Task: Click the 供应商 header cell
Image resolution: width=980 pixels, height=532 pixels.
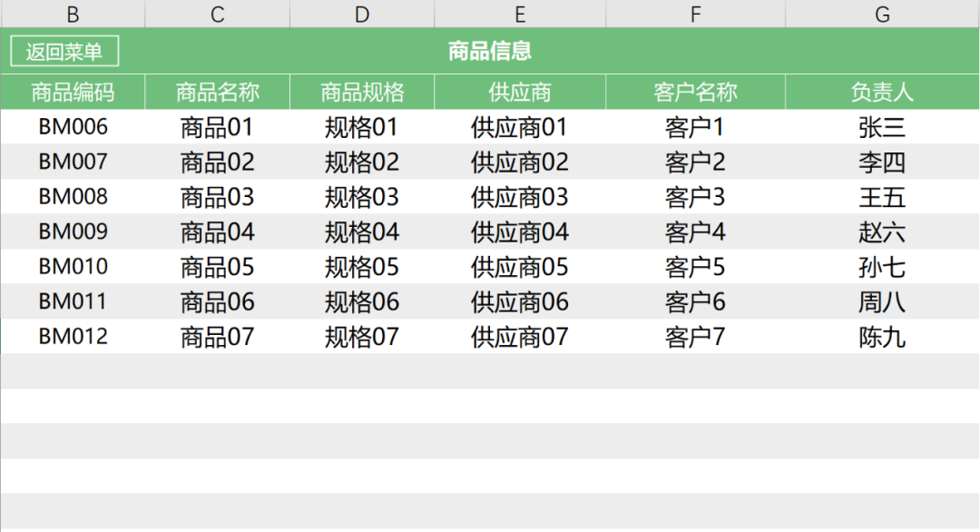Action: point(520,92)
